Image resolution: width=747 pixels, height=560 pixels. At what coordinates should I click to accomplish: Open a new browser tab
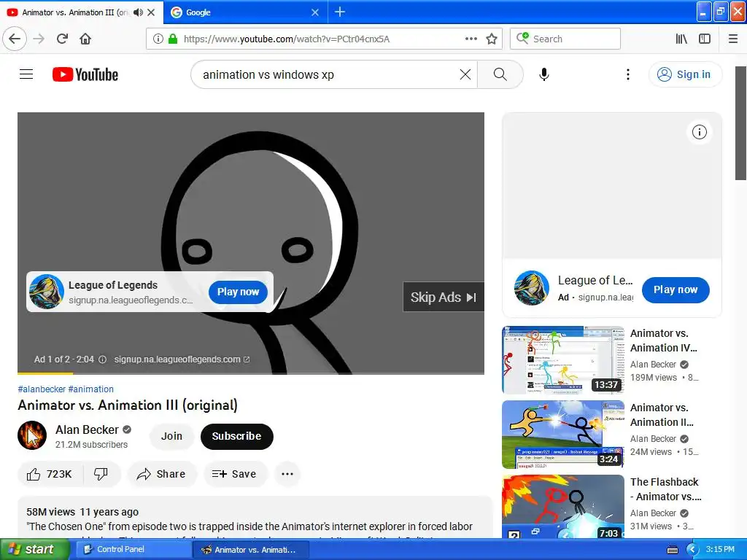[340, 12]
